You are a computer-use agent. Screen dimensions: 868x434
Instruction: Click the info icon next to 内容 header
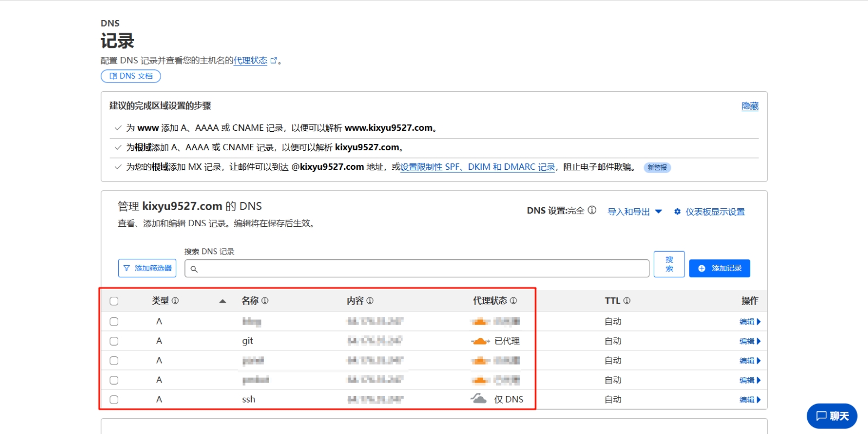(370, 301)
